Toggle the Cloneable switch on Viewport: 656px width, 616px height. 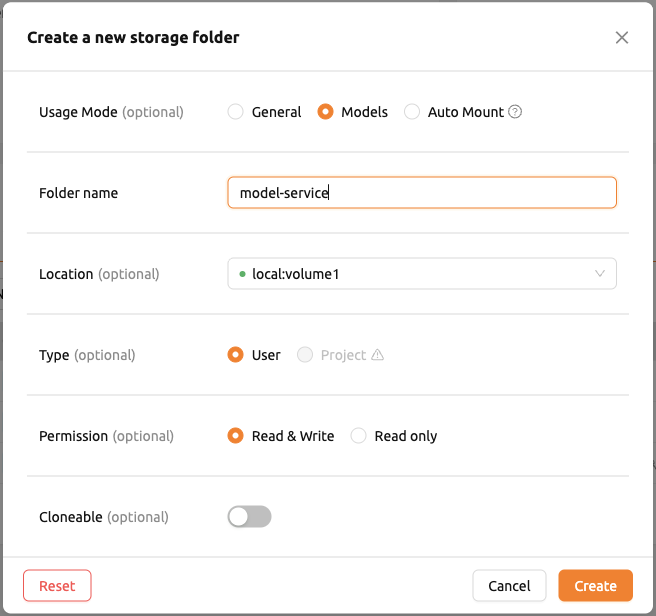(249, 516)
